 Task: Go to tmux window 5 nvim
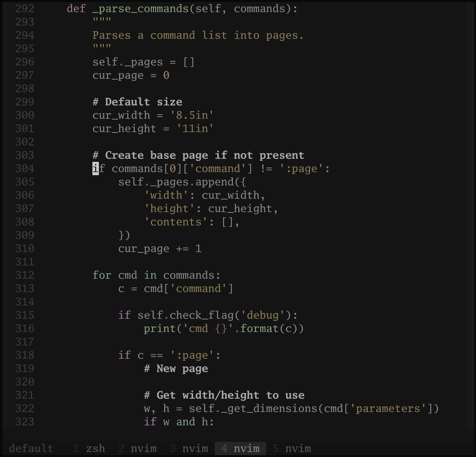pyautogui.click(x=292, y=448)
